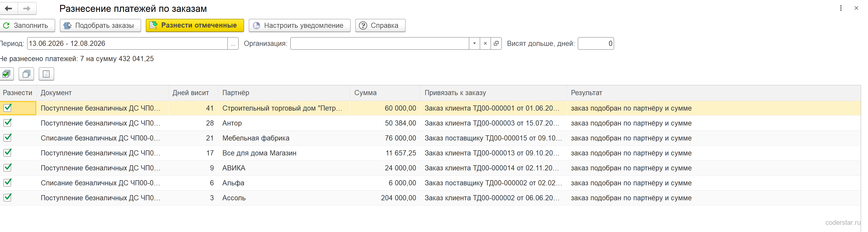Open the Справка help button
Image resolution: width=868 pixels, height=232 pixels.
(380, 26)
